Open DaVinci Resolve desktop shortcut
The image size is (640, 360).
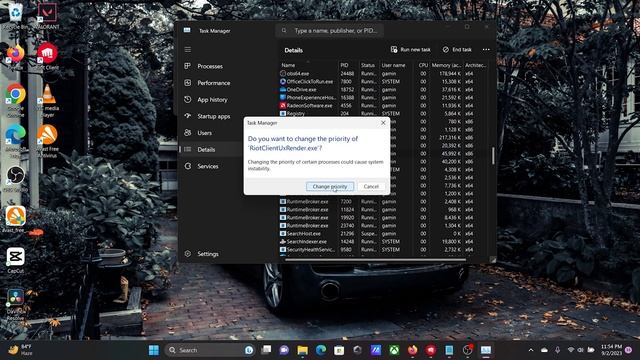pyautogui.click(x=16, y=304)
